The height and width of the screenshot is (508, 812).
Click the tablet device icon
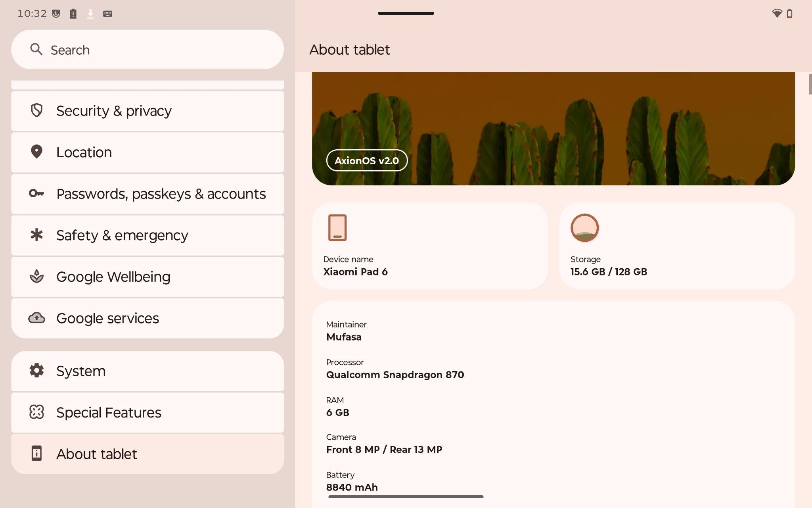point(337,228)
